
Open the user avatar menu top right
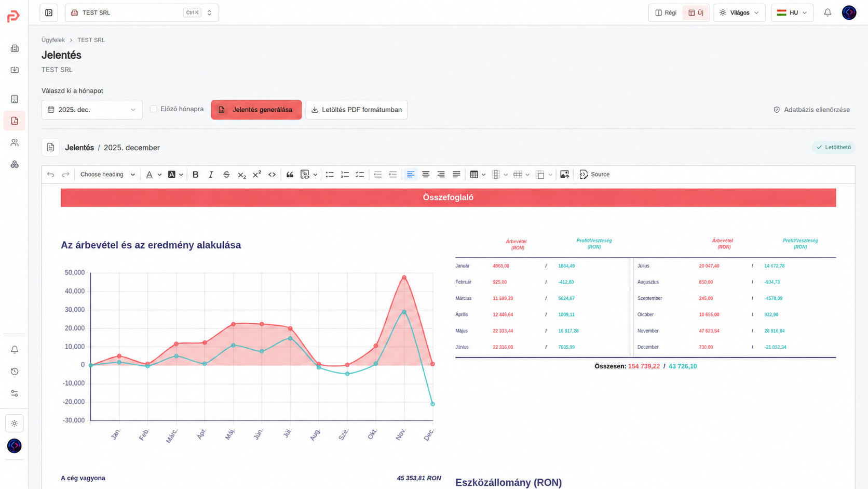(849, 12)
